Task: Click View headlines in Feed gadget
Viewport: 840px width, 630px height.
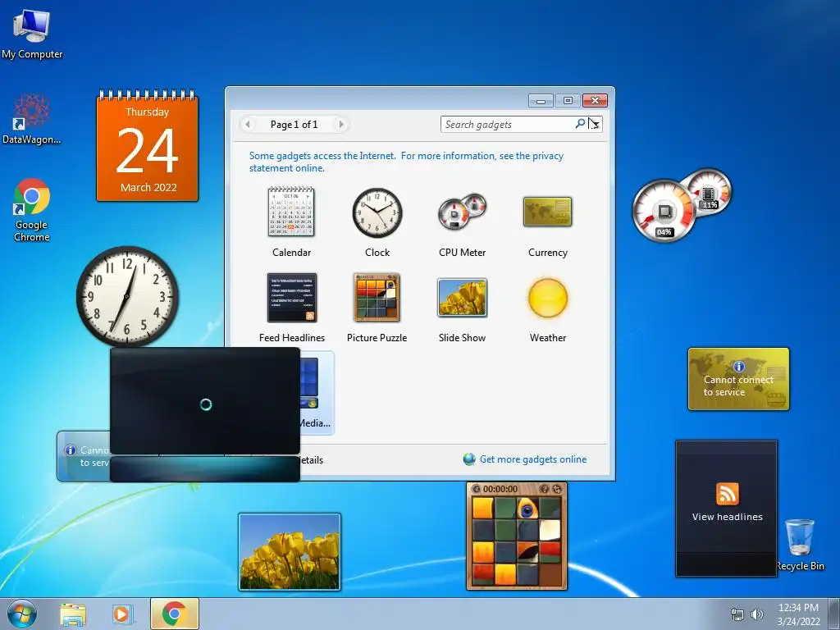Action: coord(727,517)
